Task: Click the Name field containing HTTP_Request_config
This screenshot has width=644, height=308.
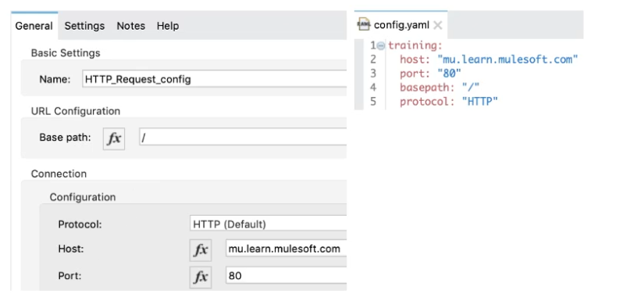Action: [x=215, y=79]
